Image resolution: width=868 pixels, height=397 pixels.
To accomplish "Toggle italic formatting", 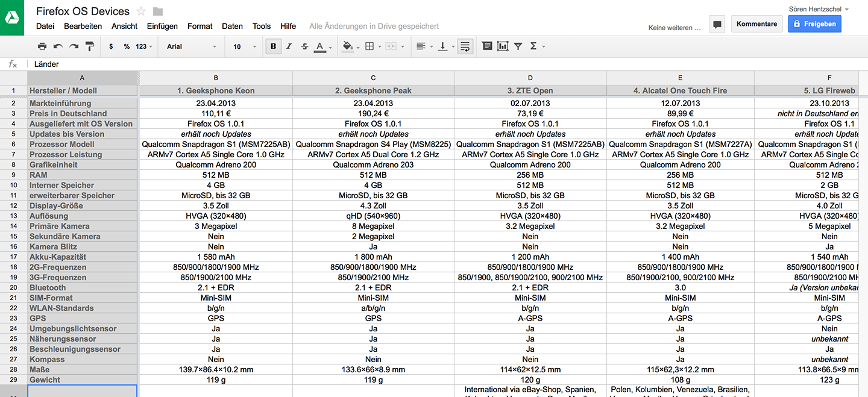I will pyautogui.click(x=289, y=46).
